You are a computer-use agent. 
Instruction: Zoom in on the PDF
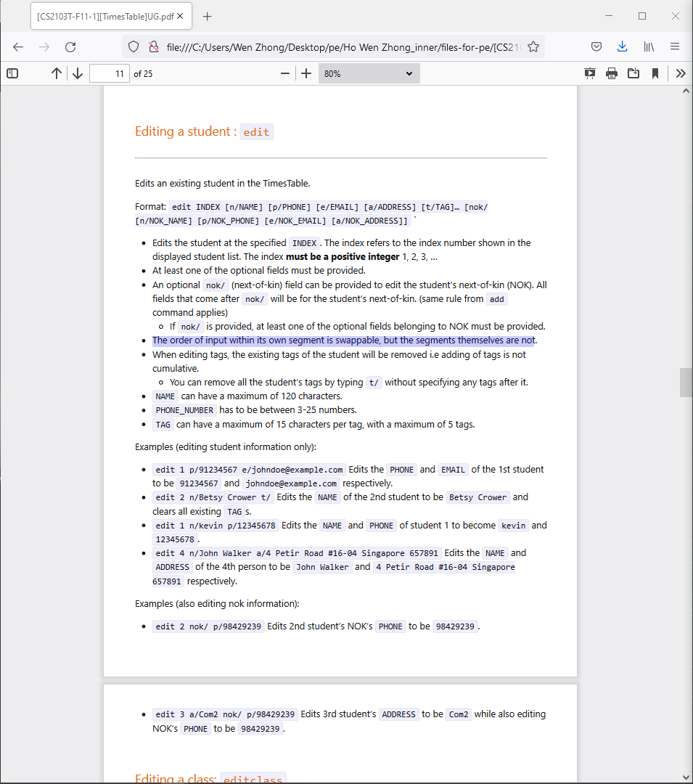pos(306,73)
